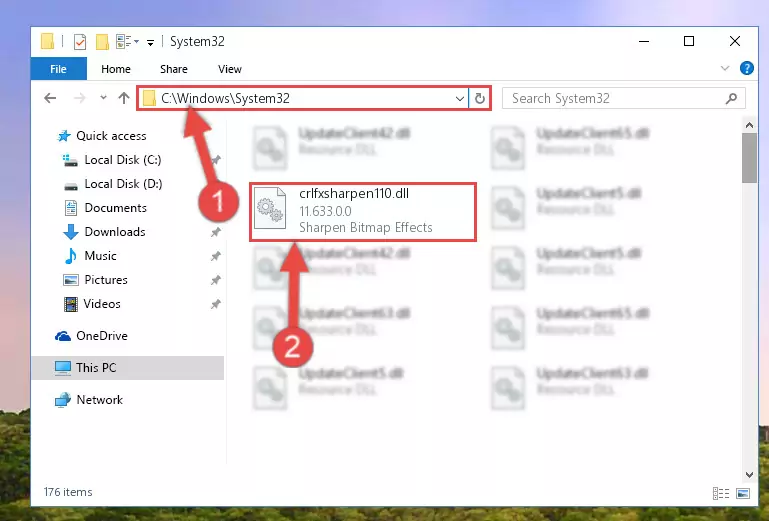Click the search magnifier icon
Screen dimensions: 769x521
(731, 99)
